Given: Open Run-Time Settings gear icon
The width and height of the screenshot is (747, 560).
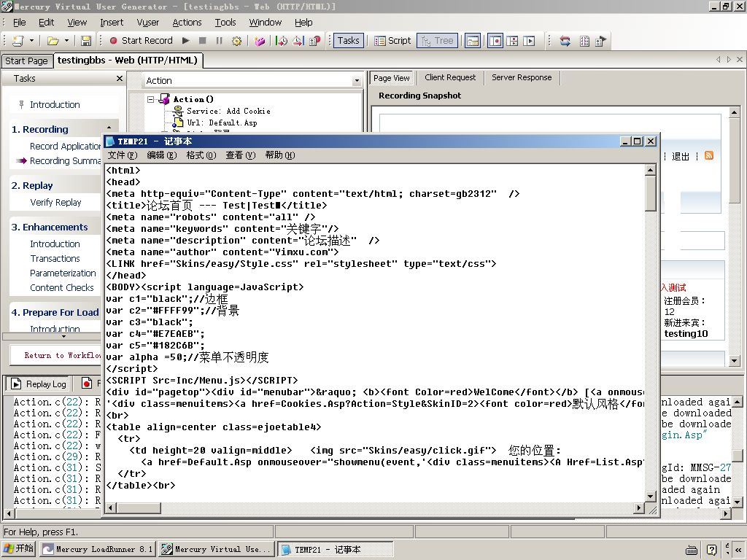Looking at the screenshot, I should [236, 41].
